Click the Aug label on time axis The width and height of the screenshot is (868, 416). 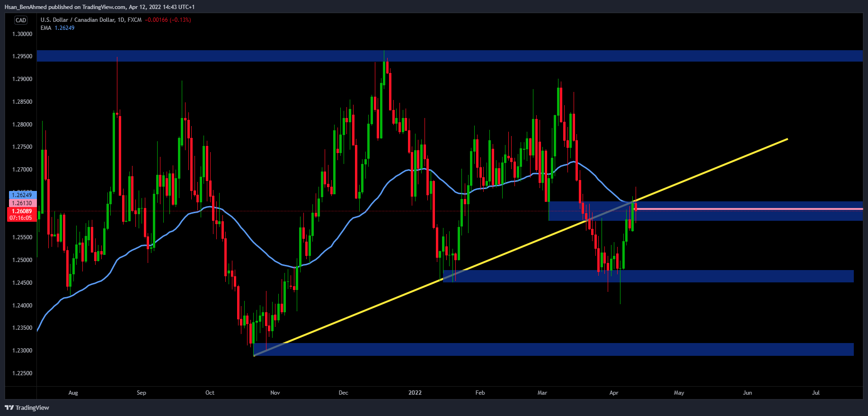[73, 393]
